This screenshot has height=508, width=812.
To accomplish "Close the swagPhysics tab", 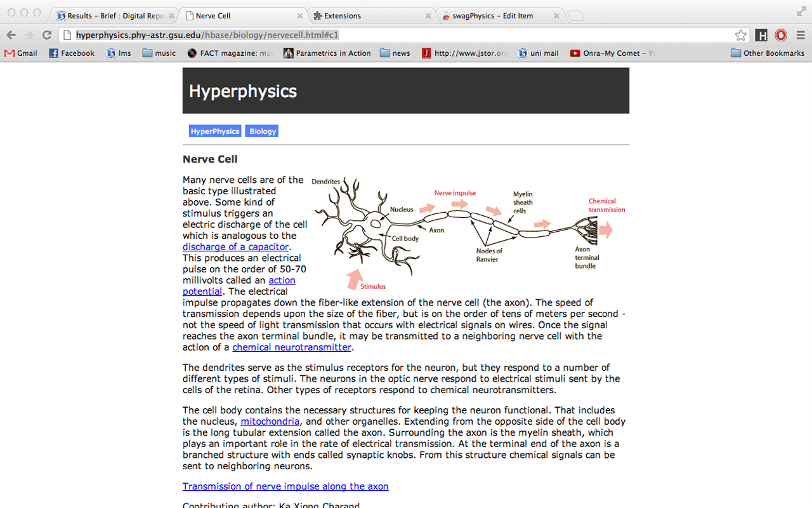I will click(556, 16).
